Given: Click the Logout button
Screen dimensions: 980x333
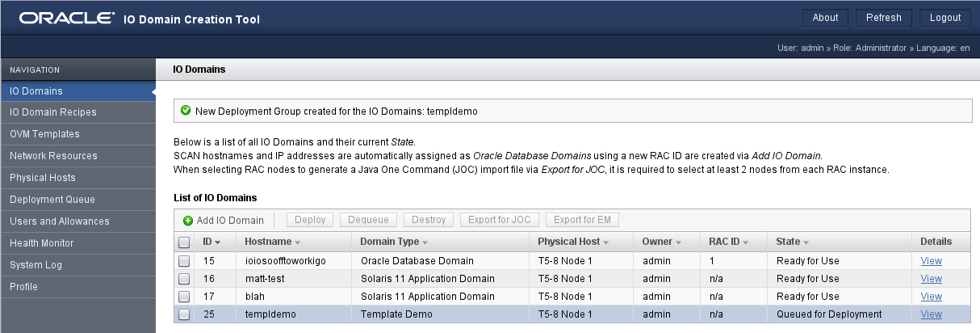Looking at the screenshot, I should 945,18.
